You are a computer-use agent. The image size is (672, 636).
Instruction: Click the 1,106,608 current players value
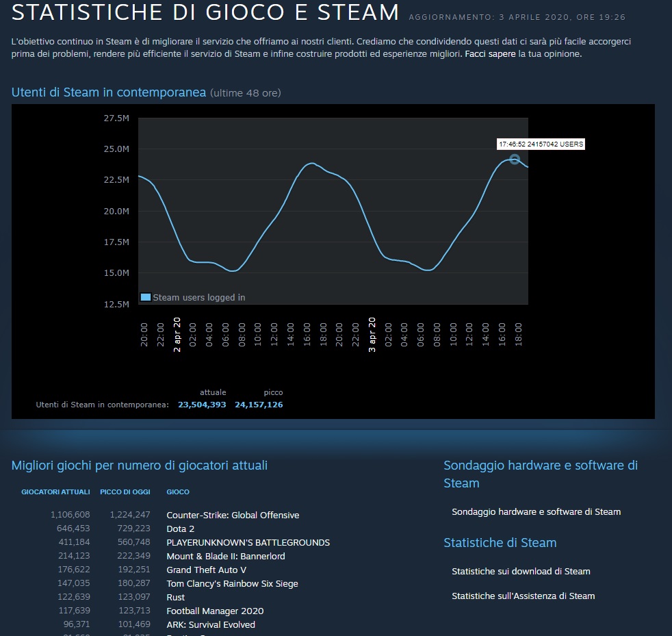tap(70, 515)
